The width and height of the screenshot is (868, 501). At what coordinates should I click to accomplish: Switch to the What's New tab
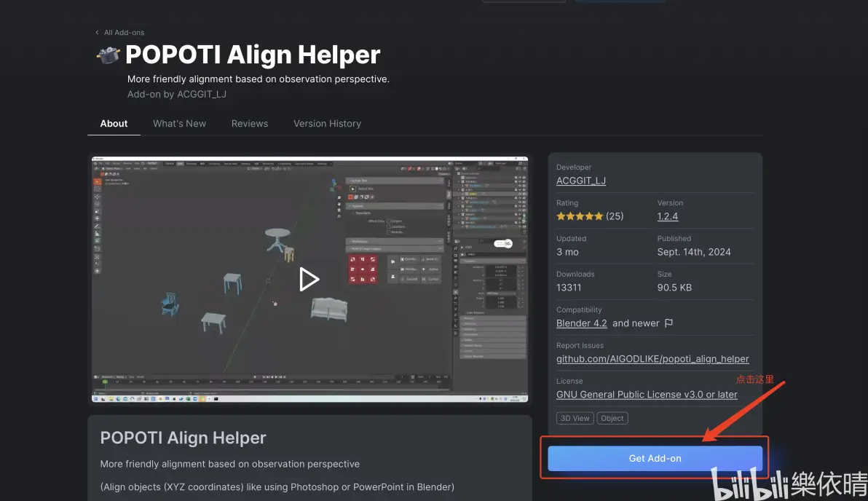(x=179, y=124)
